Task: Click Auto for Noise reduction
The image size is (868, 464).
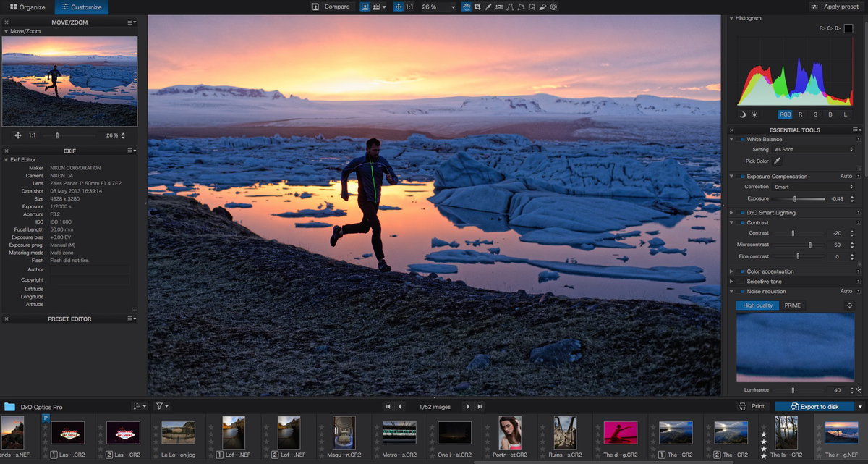Action: click(846, 291)
